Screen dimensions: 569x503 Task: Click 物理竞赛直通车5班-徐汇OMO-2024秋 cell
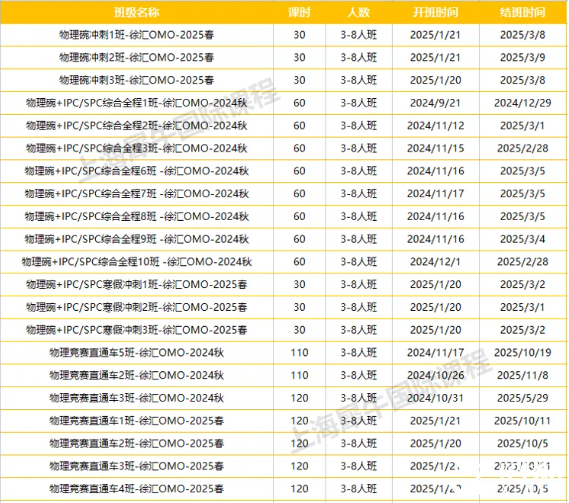[136, 352]
